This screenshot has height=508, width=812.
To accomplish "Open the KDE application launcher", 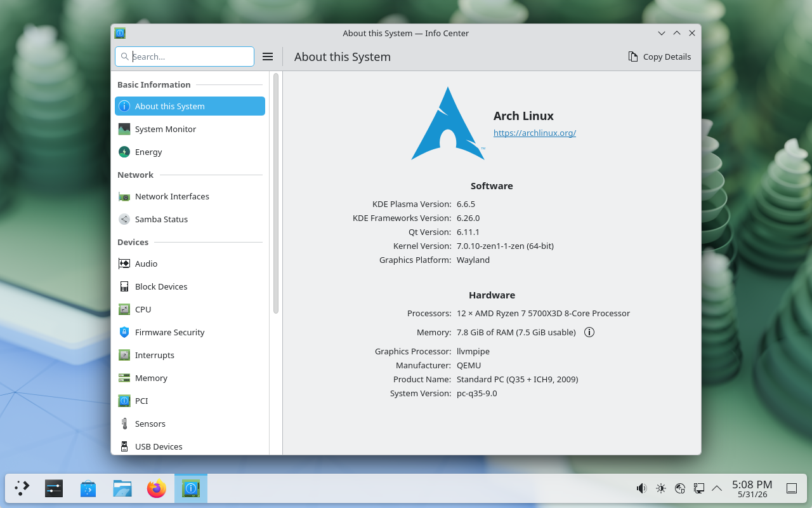I will [22, 488].
